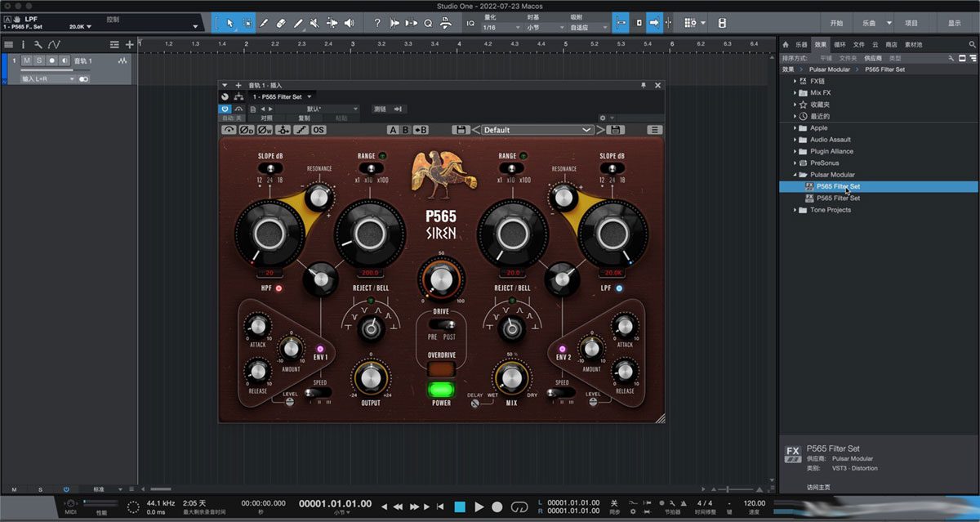Viewport: 980px width, 522px height.
Task: Switch to 商店 browser tab
Action: [891, 45]
